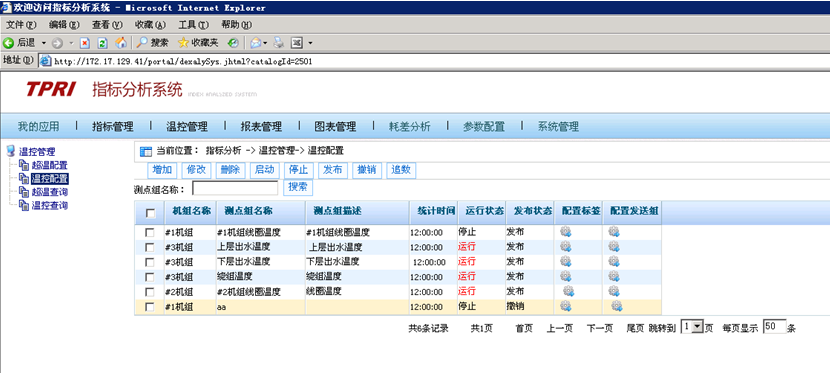
Task: Click the 发布 button
Action: tap(333, 170)
